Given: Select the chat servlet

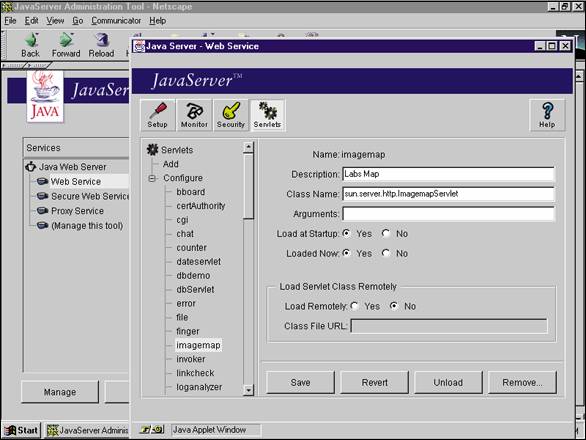Looking at the screenshot, I should [185, 234].
